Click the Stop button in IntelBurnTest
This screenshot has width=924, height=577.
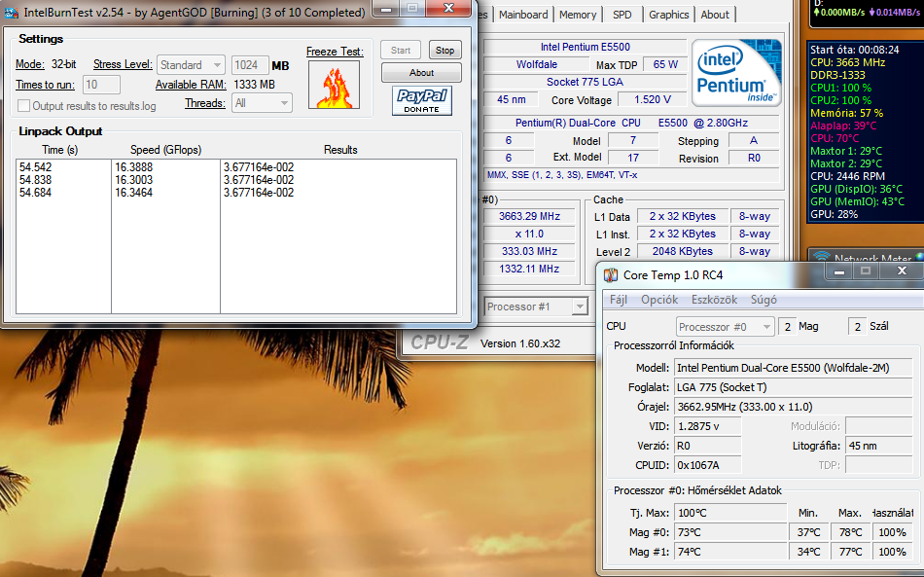444,50
